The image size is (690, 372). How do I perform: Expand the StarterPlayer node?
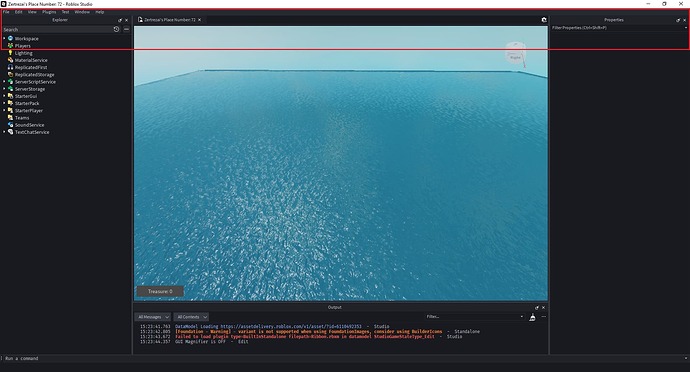point(4,110)
